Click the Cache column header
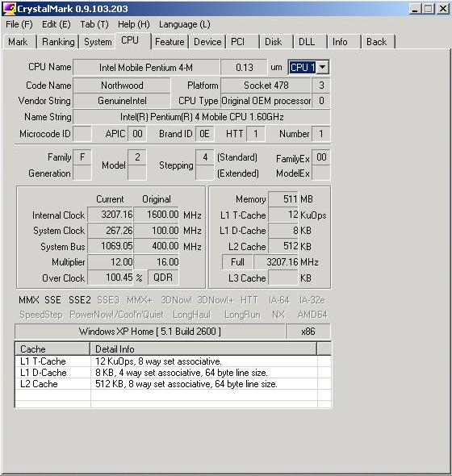The height and width of the screenshot is (476, 452). point(52,349)
